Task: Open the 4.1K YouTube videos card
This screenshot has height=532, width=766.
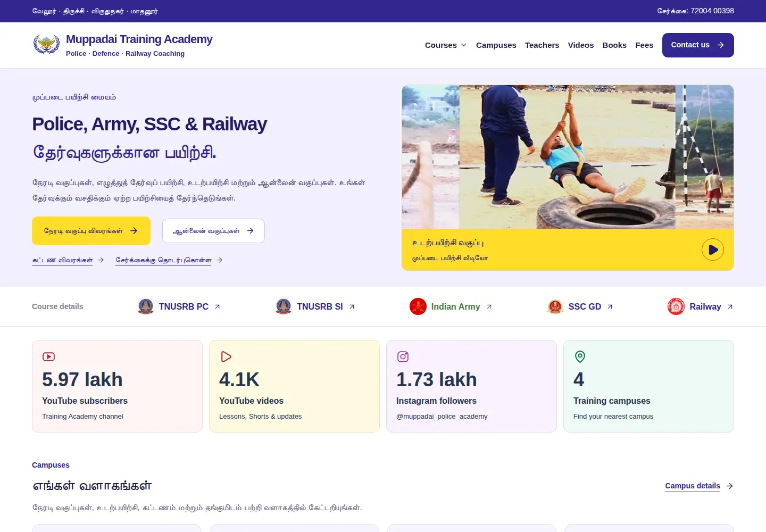Action: [x=294, y=386]
